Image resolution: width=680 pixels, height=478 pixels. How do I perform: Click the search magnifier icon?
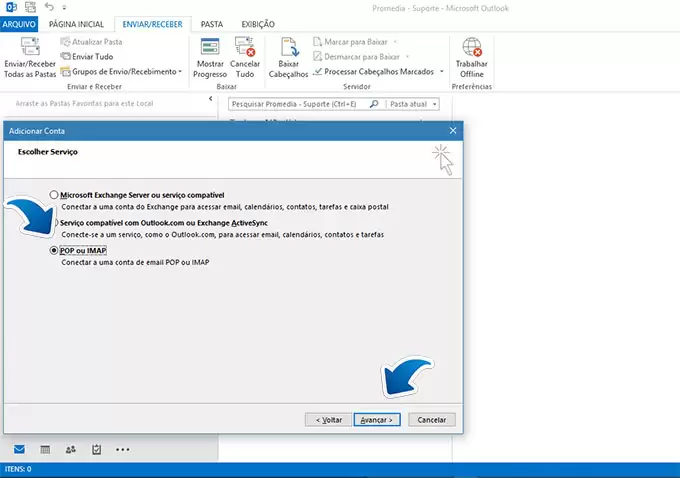coord(374,104)
